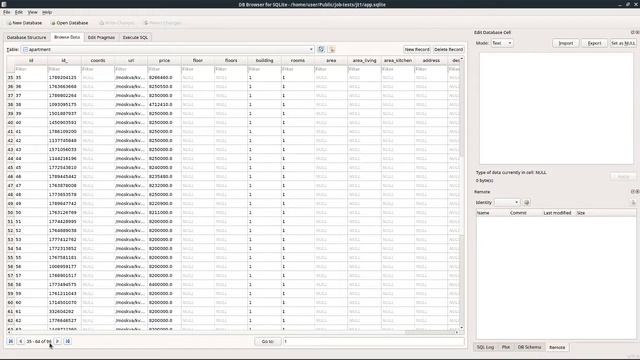
Task: Click refresh icon next to Identity dropdown
Action: (527, 202)
